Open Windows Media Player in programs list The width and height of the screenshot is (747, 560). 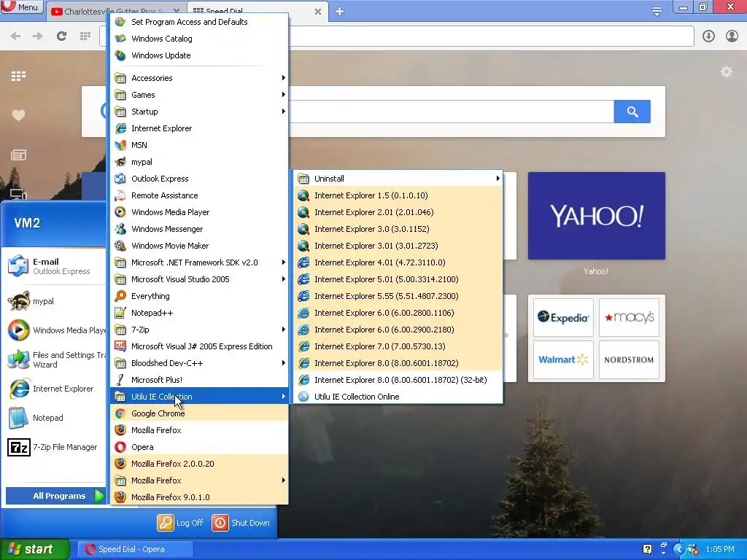(x=199, y=212)
